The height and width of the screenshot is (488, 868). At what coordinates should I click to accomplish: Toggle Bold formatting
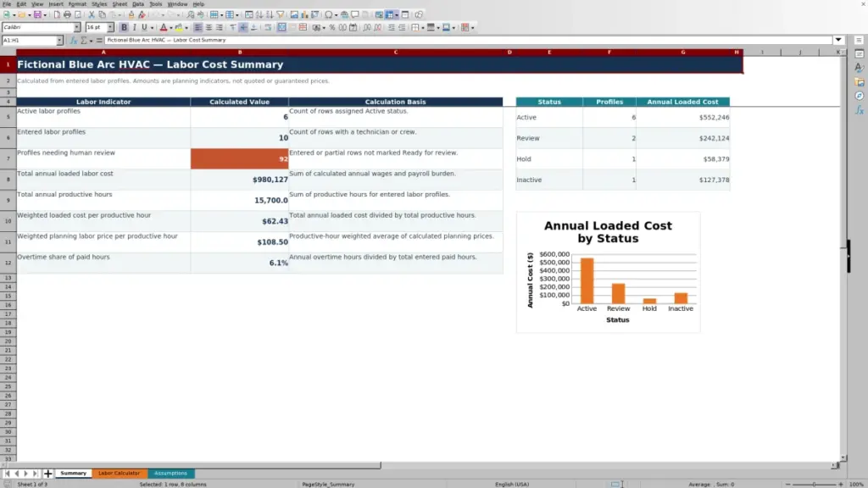pos(124,28)
